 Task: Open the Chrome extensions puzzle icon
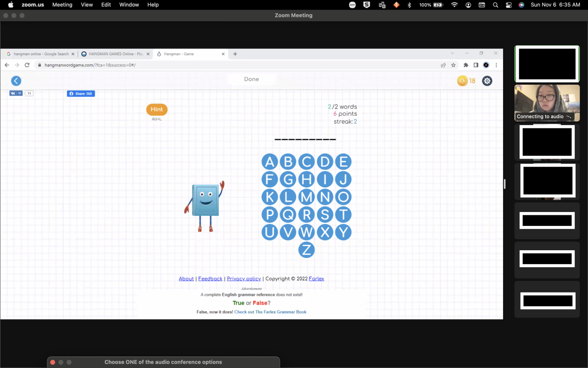[466, 65]
